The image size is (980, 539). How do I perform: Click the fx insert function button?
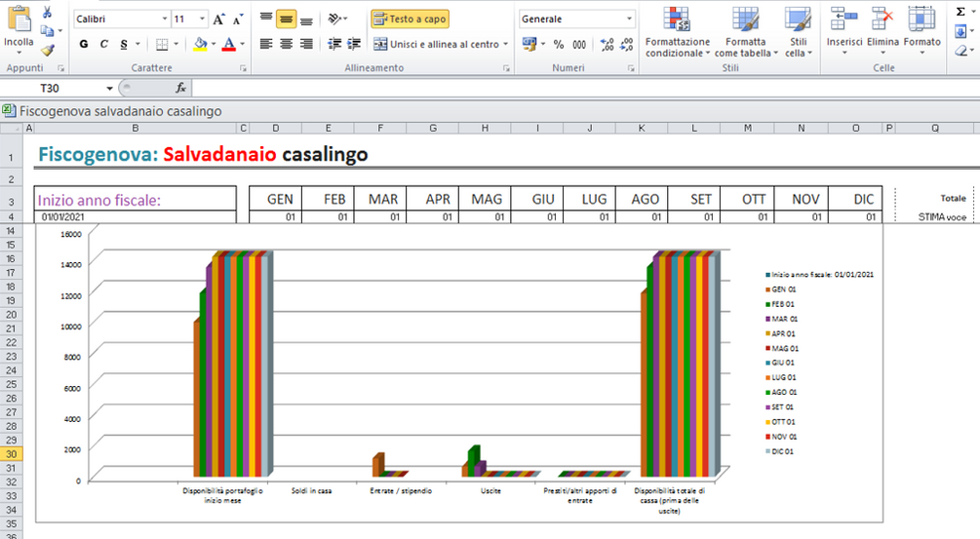(x=180, y=88)
